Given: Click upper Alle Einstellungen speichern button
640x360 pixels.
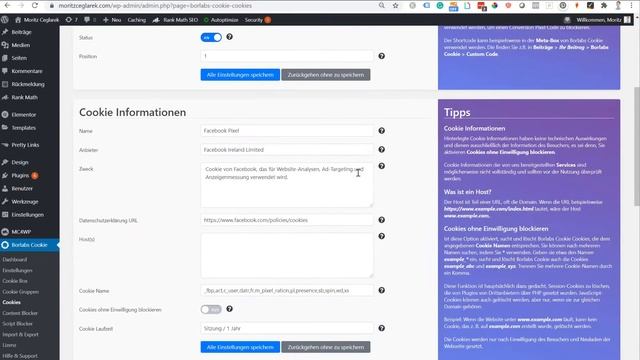Looking at the screenshot, I should (x=240, y=75).
